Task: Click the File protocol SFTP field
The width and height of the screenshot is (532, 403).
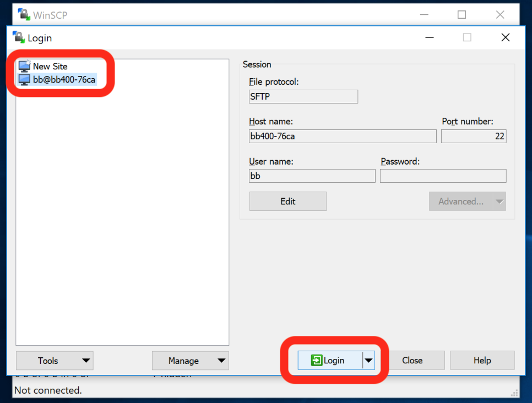Action: (303, 97)
